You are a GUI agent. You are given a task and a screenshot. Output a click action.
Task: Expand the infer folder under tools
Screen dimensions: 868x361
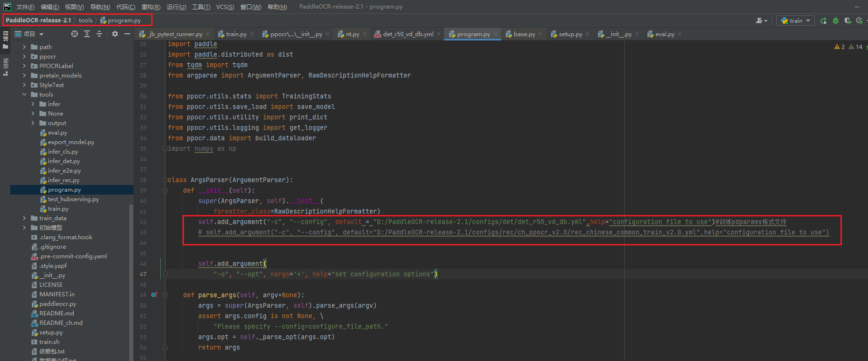(x=33, y=104)
